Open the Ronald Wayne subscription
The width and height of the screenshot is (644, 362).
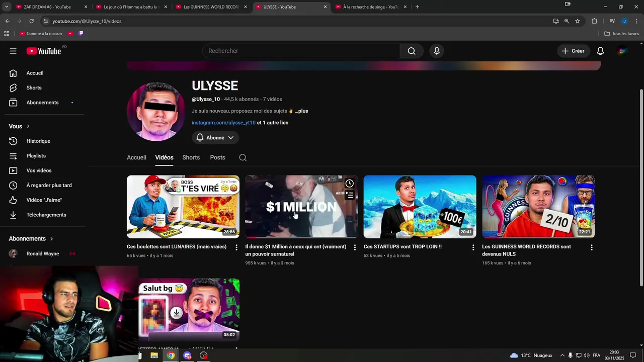pos(43,254)
